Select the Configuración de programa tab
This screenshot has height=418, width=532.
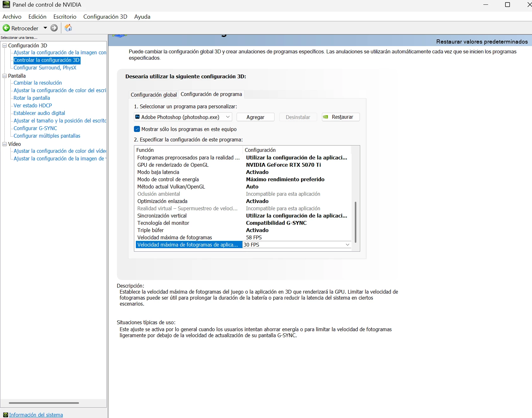tap(211, 94)
